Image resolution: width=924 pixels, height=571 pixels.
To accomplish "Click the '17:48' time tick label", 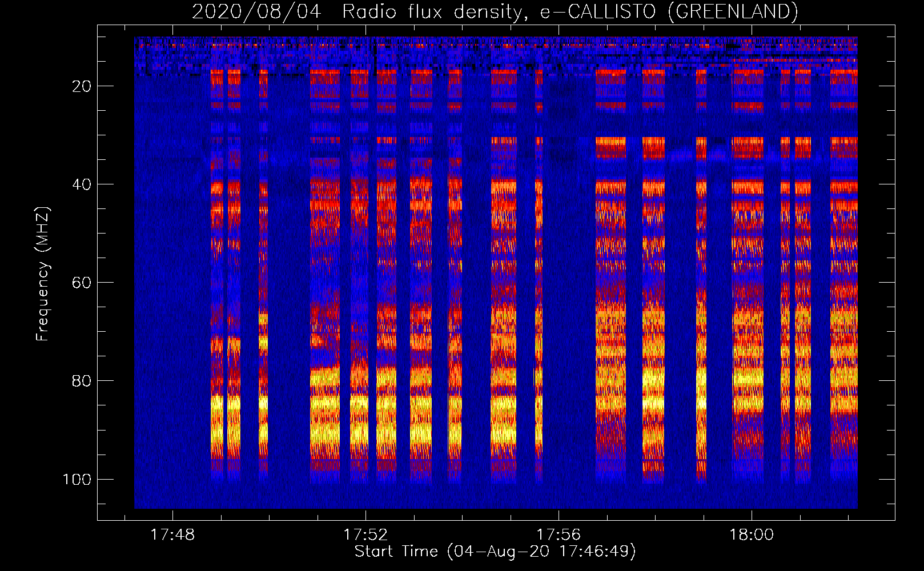I will [x=172, y=534].
